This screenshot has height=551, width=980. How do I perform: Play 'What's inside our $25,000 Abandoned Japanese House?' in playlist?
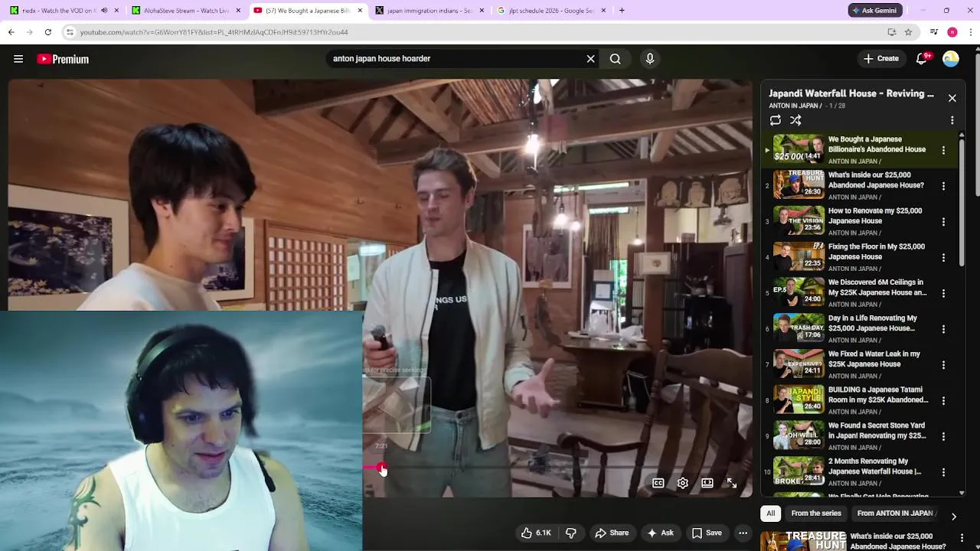click(x=861, y=186)
